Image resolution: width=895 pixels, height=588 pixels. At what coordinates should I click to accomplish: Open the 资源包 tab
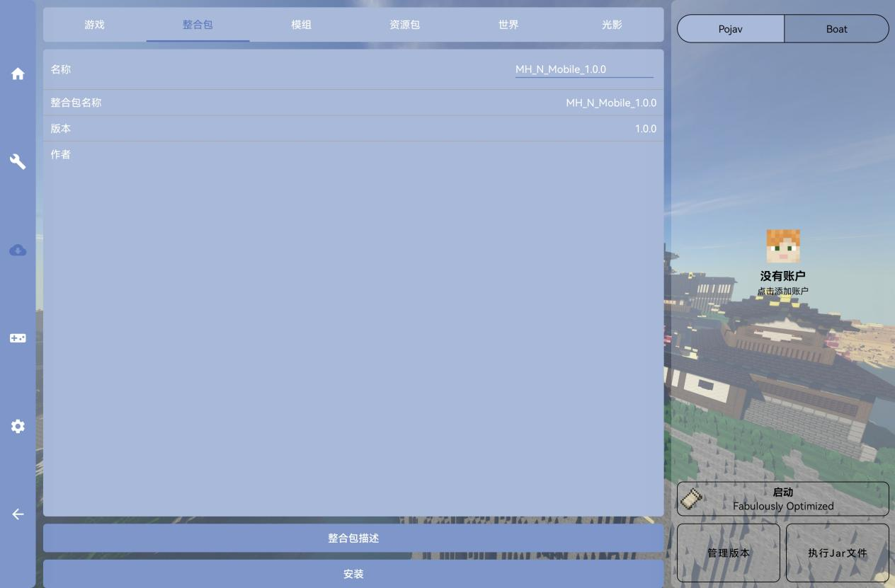point(404,25)
